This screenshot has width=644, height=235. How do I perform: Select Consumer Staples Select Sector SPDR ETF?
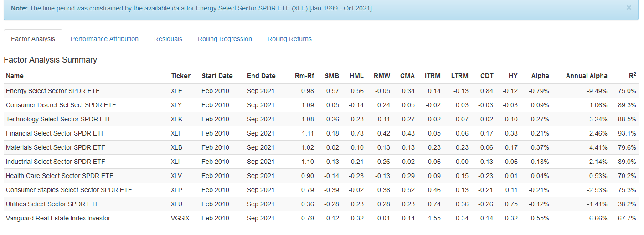point(69,190)
